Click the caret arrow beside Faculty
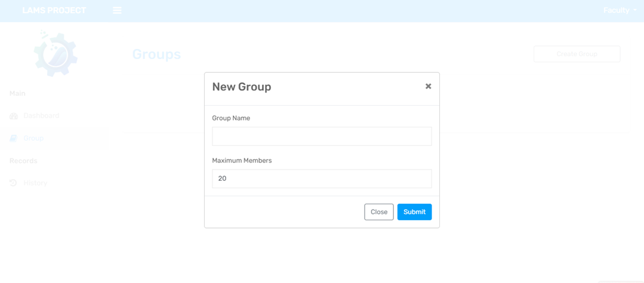 [x=635, y=10]
